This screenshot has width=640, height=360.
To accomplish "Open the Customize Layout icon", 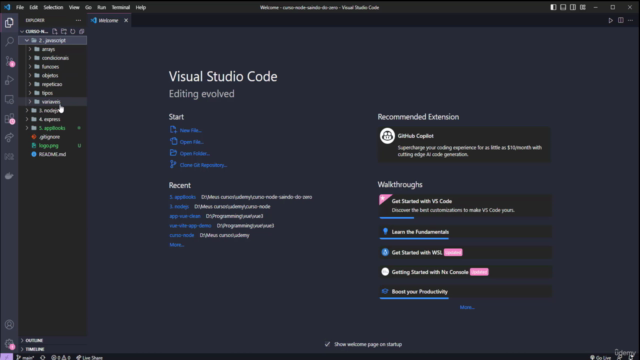I will click(583, 7).
